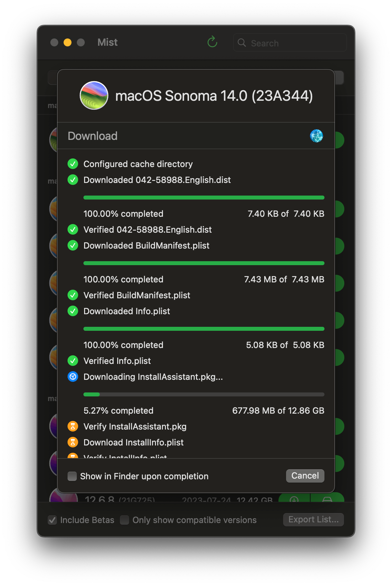392x586 pixels.
Task: Click the yellow minimize window button
Action: pos(68,42)
